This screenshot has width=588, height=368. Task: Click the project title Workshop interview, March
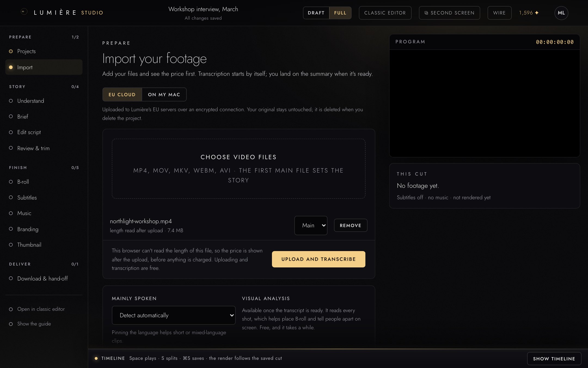[x=203, y=9]
